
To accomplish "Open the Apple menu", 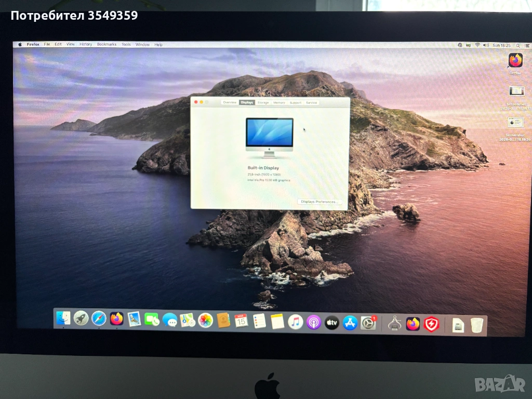I will tap(20, 45).
